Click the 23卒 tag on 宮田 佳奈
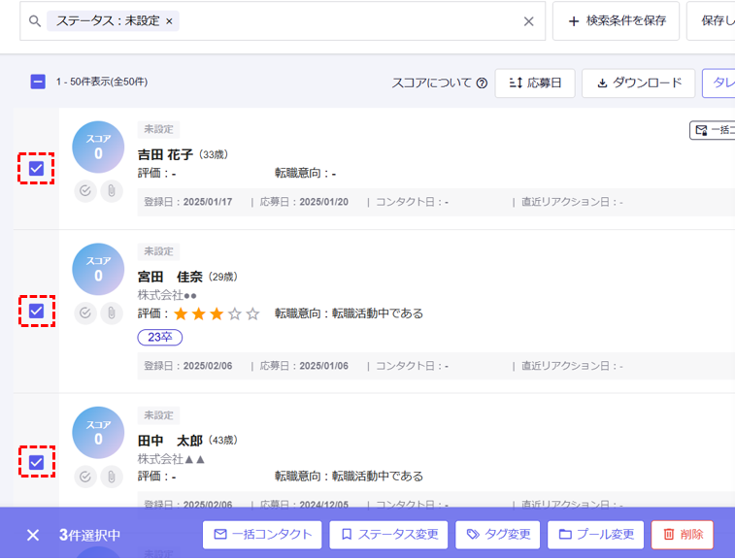This screenshot has height=560, width=735. click(159, 337)
